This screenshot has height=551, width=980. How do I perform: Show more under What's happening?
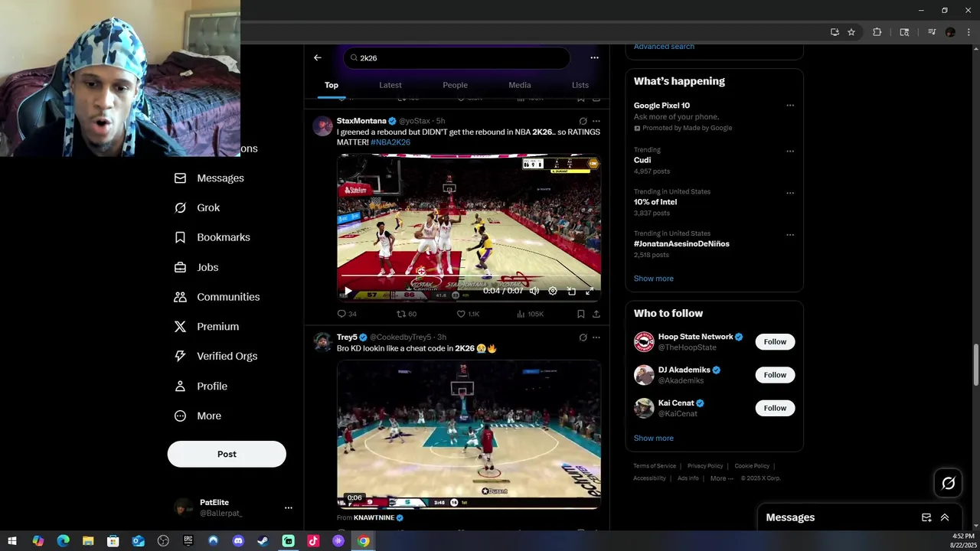click(x=653, y=279)
